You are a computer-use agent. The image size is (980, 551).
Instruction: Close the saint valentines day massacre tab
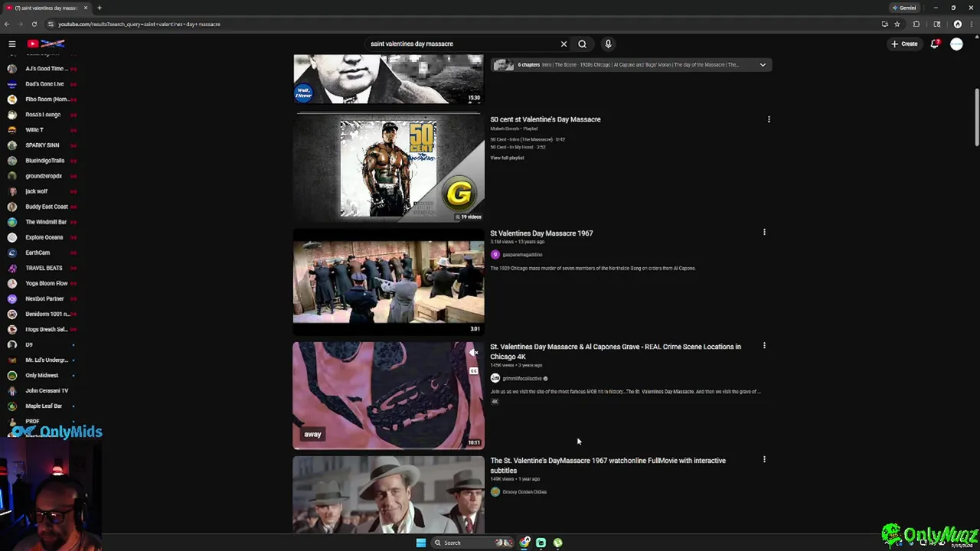point(86,8)
